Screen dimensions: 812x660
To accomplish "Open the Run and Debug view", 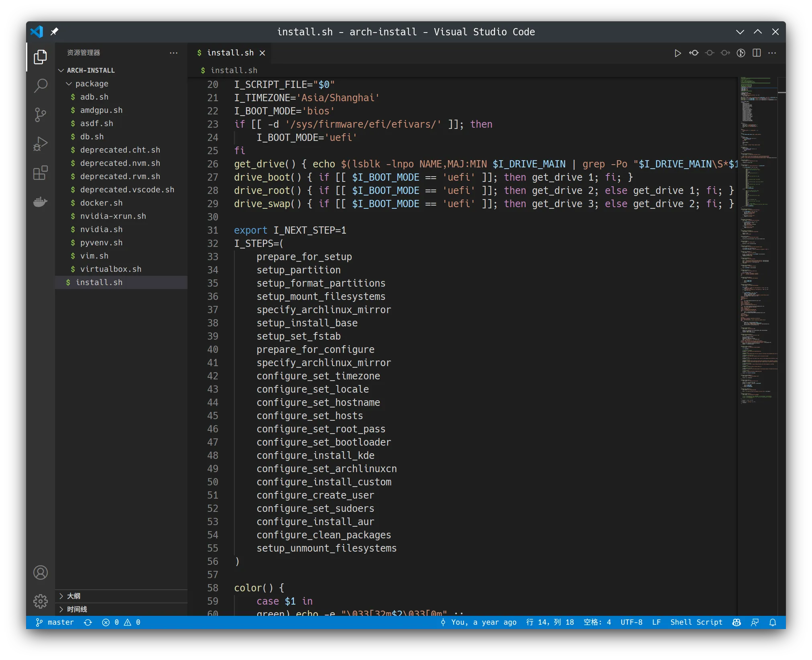I will coord(41,144).
